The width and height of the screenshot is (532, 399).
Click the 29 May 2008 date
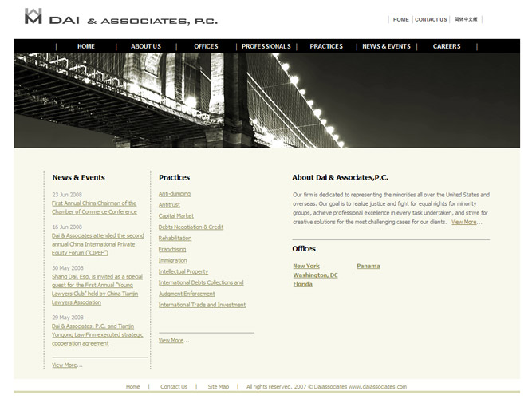(68, 318)
